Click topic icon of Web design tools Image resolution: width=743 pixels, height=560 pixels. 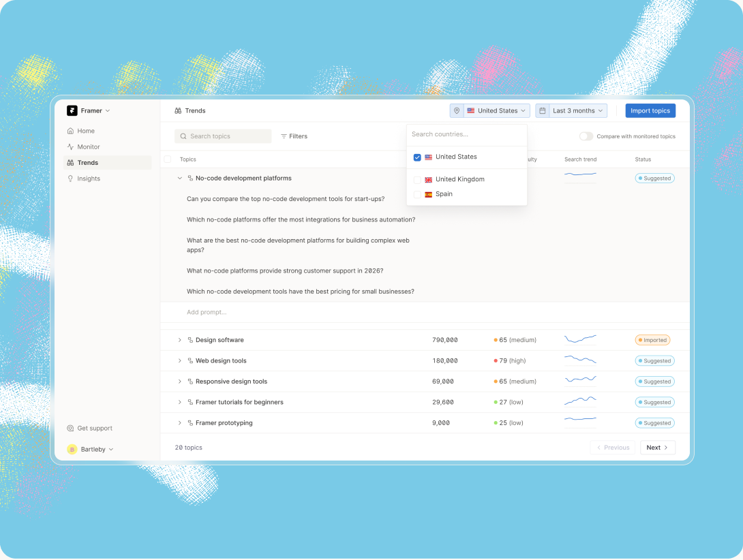click(190, 361)
